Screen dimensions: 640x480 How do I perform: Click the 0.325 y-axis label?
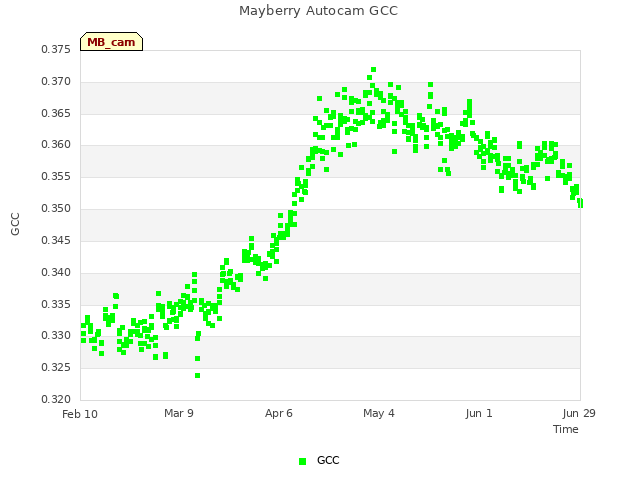click(x=56, y=367)
